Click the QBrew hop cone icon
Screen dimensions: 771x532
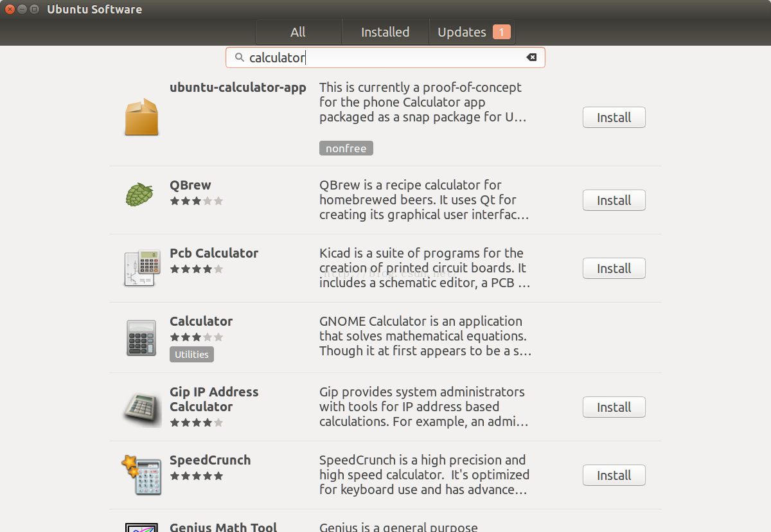(x=139, y=195)
